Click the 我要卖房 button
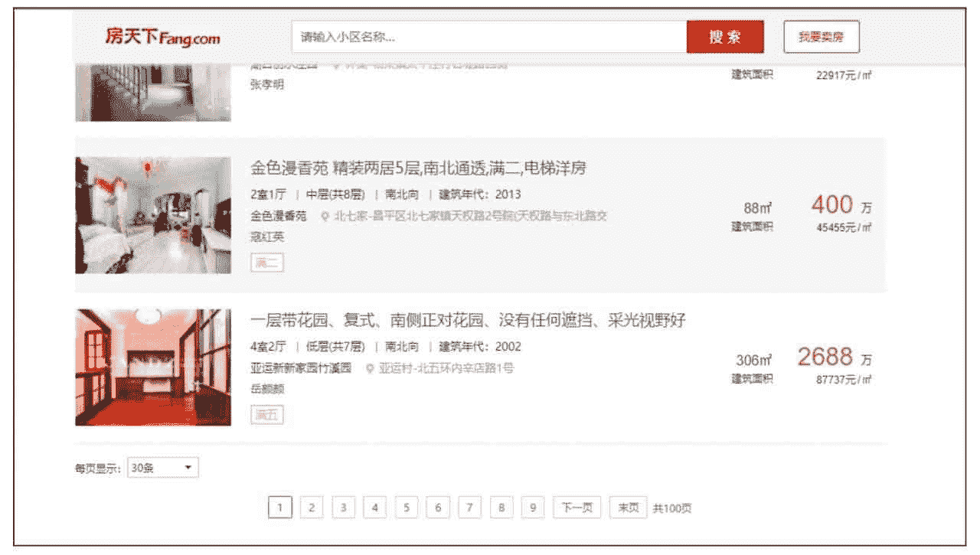The height and width of the screenshot is (555, 980). click(821, 37)
